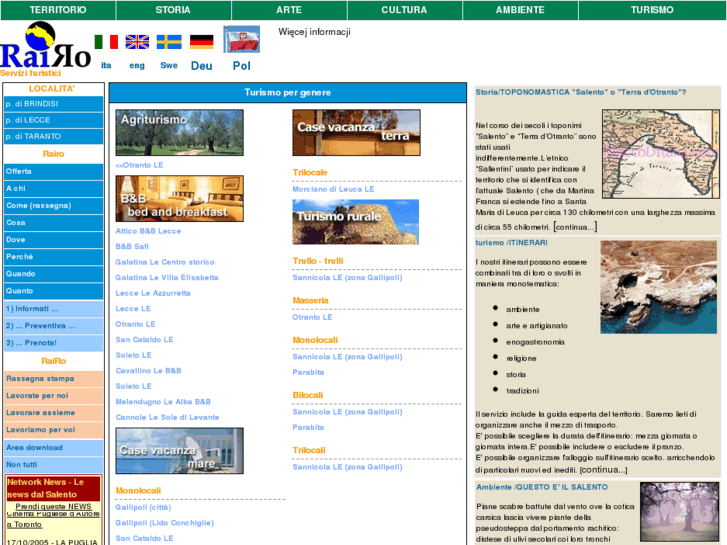This screenshot has width=727, height=545.
Task: Open the Agriturismo banner image
Action: tap(165, 132)
